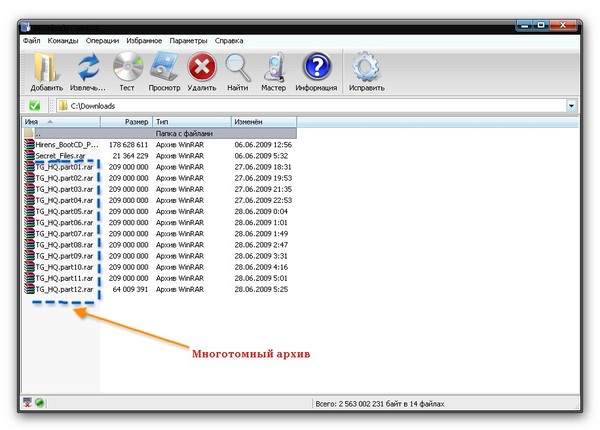Maximize the WinRAR window
The image size is (600, 430).
[541, 26]
